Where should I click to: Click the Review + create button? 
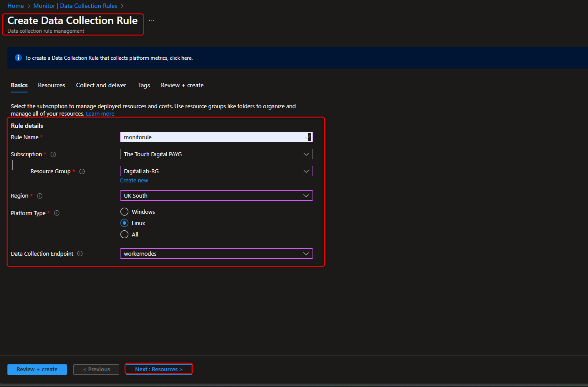tap(37, 369)
